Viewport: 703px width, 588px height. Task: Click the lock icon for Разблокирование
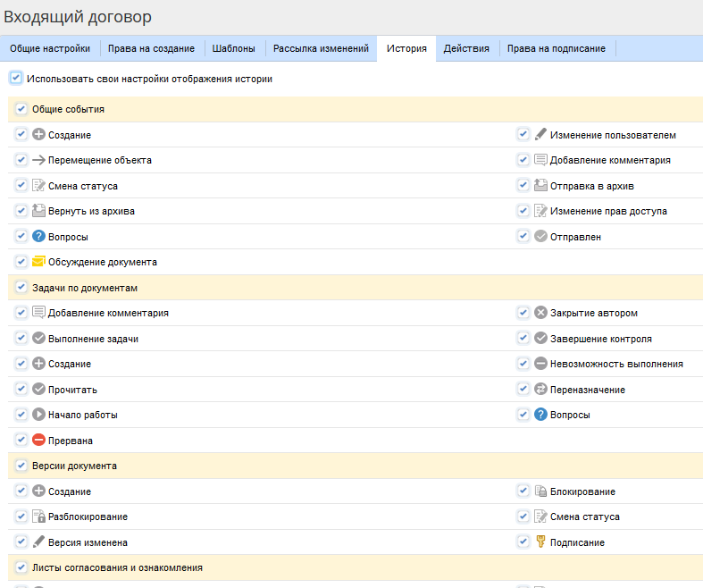pos(38,517)
